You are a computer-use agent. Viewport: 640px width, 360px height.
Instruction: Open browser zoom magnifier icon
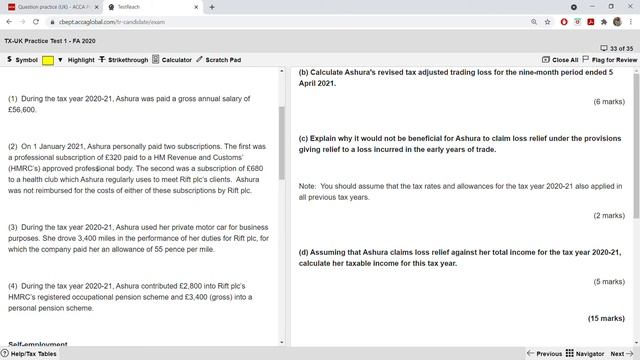[x=534, y=22]
